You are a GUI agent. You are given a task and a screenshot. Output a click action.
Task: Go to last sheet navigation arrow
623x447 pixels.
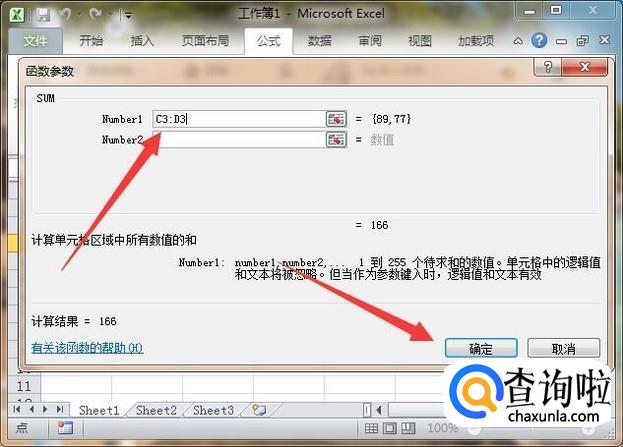click(x=60, y=409)
